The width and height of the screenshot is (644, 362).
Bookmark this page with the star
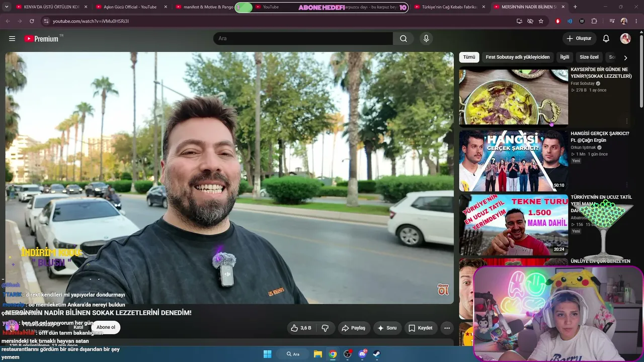coord(541,21)
